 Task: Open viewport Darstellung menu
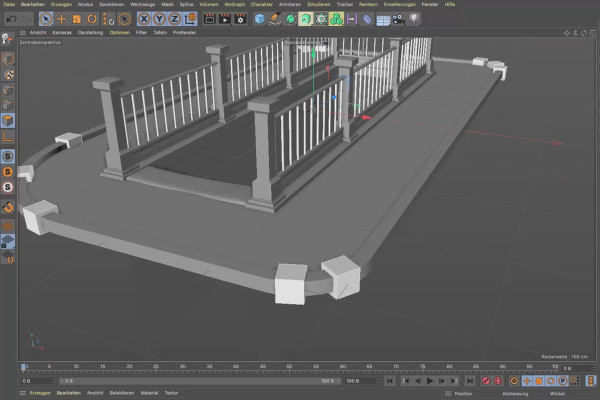(90, 33)
